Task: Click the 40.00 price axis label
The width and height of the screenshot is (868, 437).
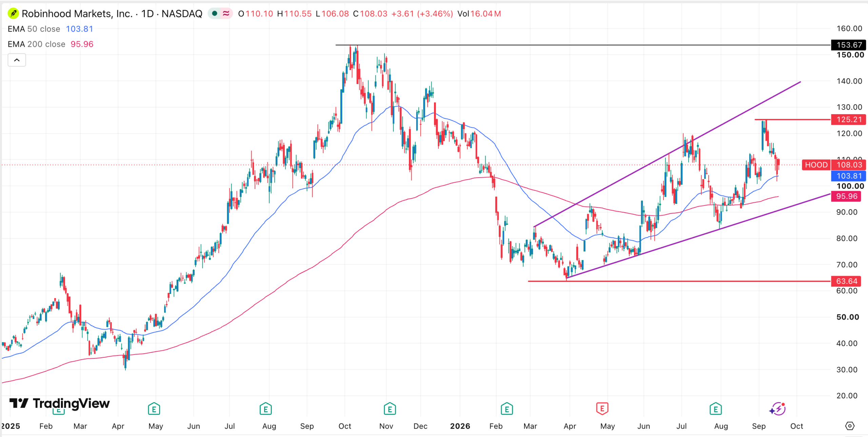Action: (847, 343)
